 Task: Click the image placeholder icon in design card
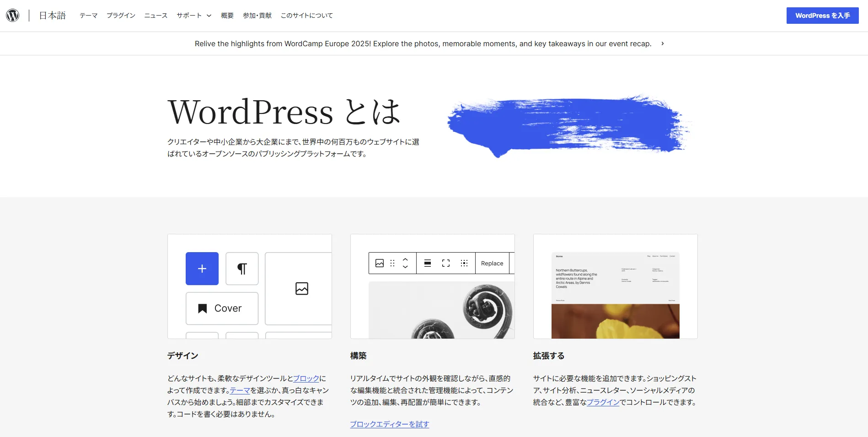coord(302,289)
